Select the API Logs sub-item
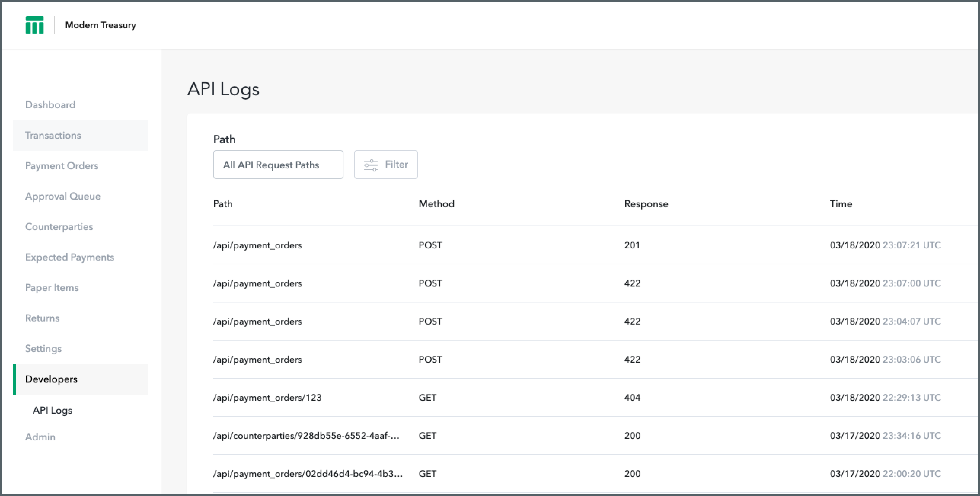The height and width of the screenshot is (496, 980). coord(52,410)
